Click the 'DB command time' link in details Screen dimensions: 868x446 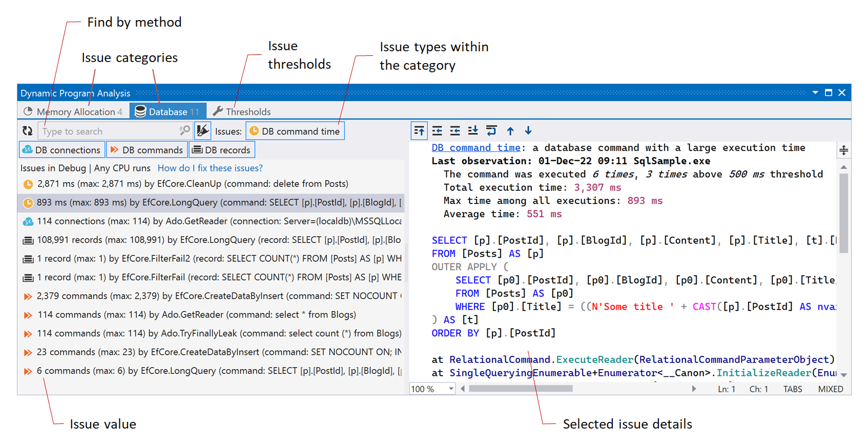pyautogui.click(x=476, y=148)
